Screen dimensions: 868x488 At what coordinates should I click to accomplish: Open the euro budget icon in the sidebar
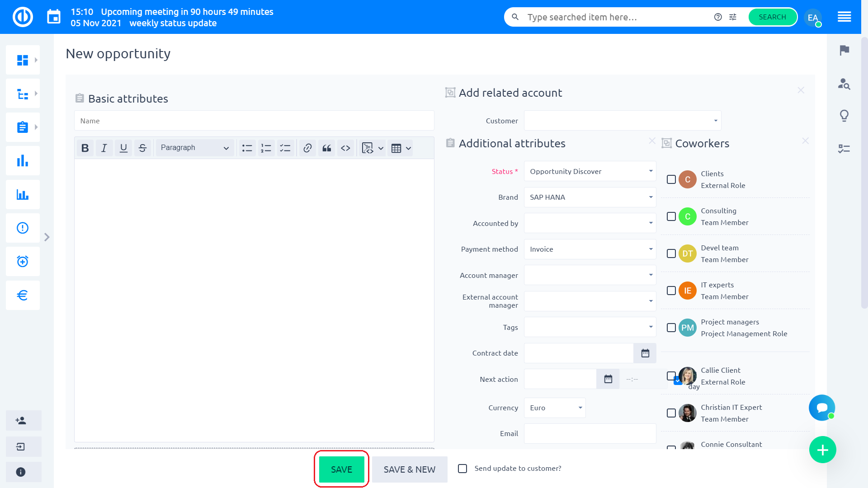pos(23,295)
